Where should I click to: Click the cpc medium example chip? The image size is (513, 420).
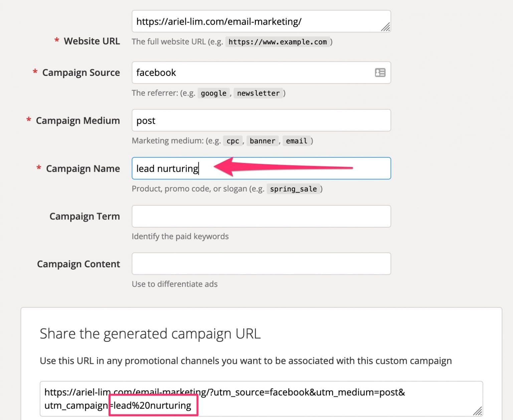[232, 141]
